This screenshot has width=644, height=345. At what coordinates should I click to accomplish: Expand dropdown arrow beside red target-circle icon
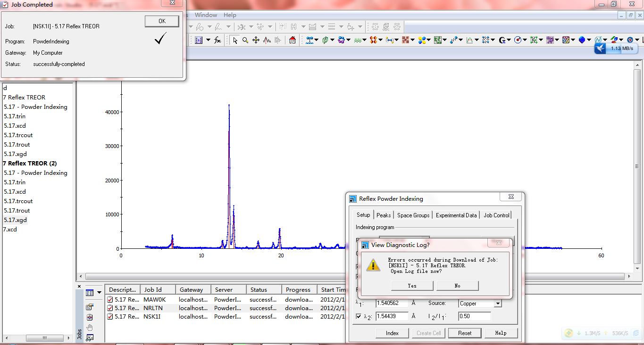525,40
